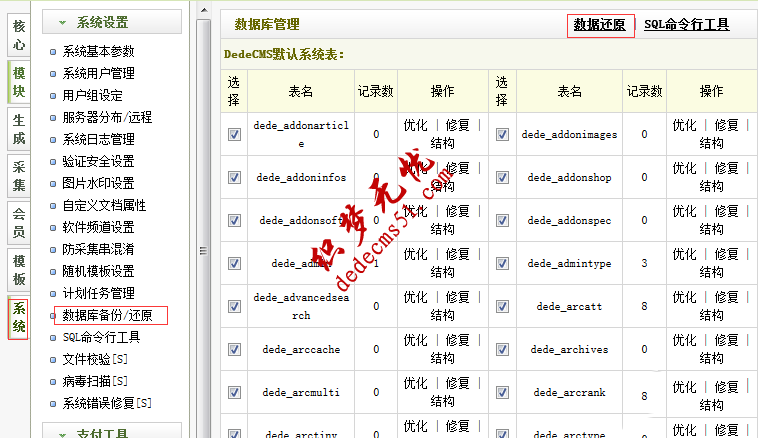The width and height of the screenshot is (758, 438).
Task: Open 软件频道设置
Action: [98, 227]
